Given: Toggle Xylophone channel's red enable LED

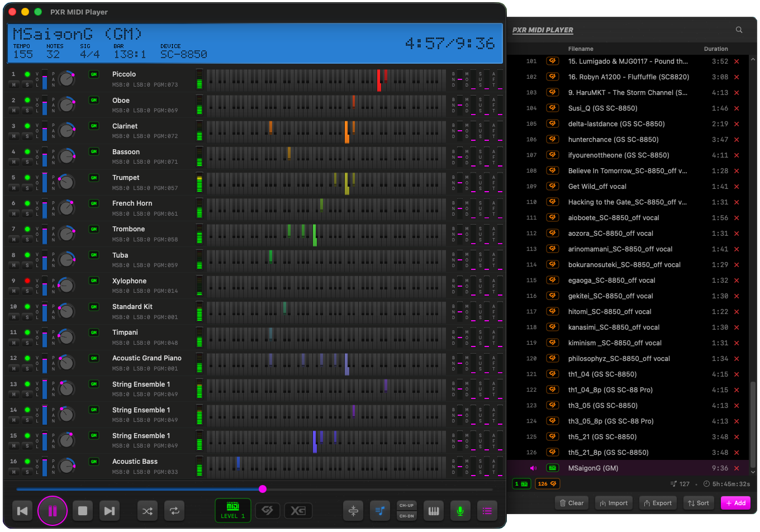Looking at the screenshot, I should (27, 281).
